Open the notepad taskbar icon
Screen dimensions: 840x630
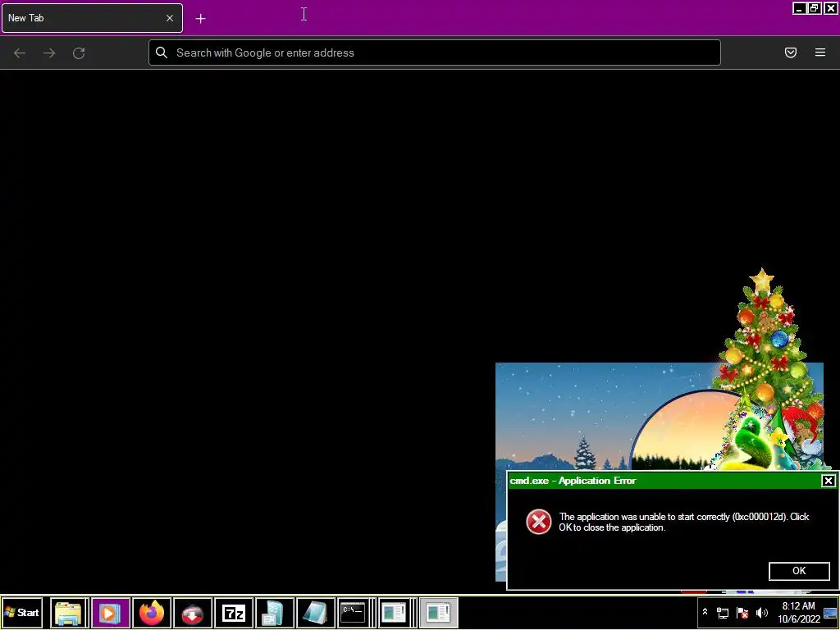[x=316, y=613]
